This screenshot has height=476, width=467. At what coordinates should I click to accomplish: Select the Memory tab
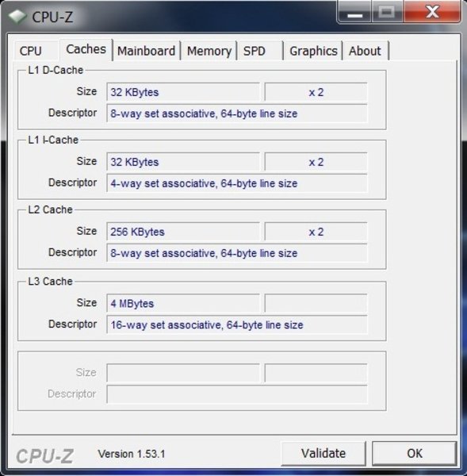(209, 51)
